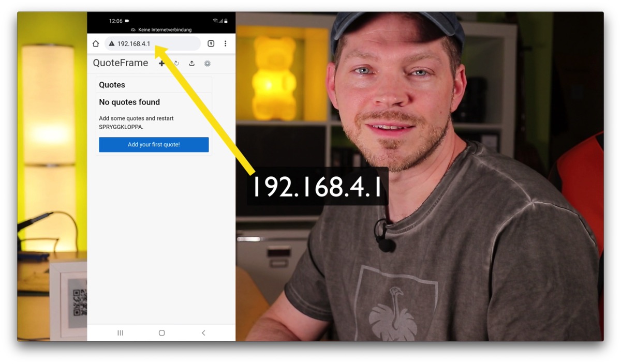The width and height of the screenshot is (621, 364).
Task: Click the "No quotes found" message
Action: (x=129, y=102)
